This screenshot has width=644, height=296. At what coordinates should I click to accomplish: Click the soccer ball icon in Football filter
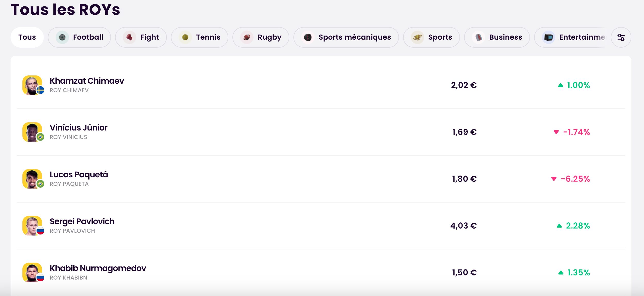(x=62, y=37)
